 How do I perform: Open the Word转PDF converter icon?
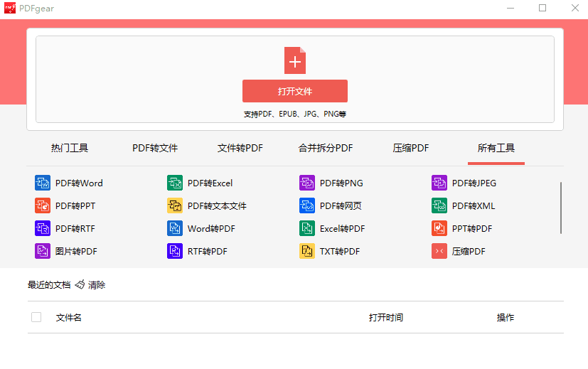coord(175,228)
